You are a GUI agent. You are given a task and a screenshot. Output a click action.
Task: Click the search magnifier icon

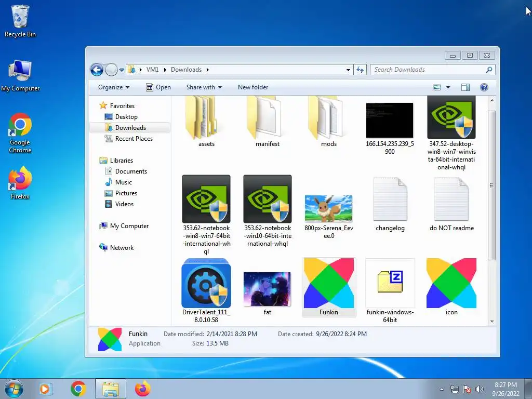[x=489, y=70]
